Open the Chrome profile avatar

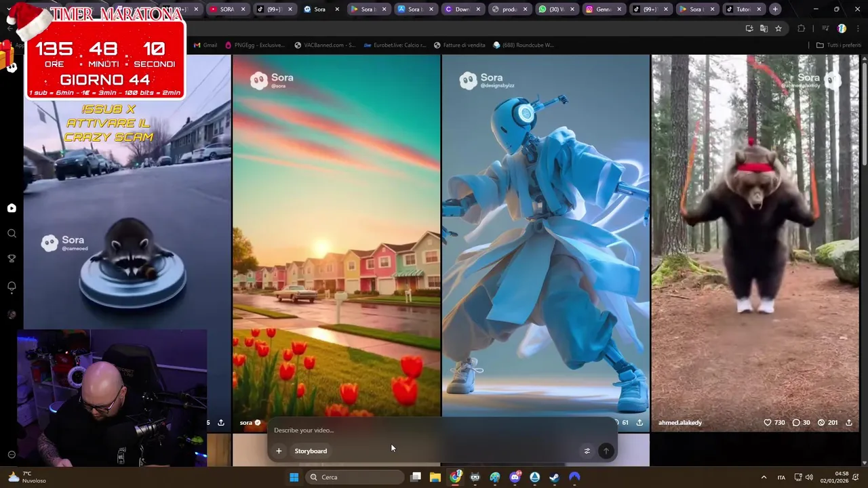[x=842, y=28]
